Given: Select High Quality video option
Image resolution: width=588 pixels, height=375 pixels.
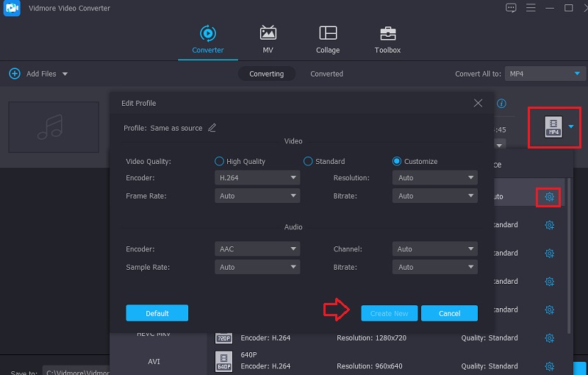Looking at the screenshot, I should coord(219,161).
